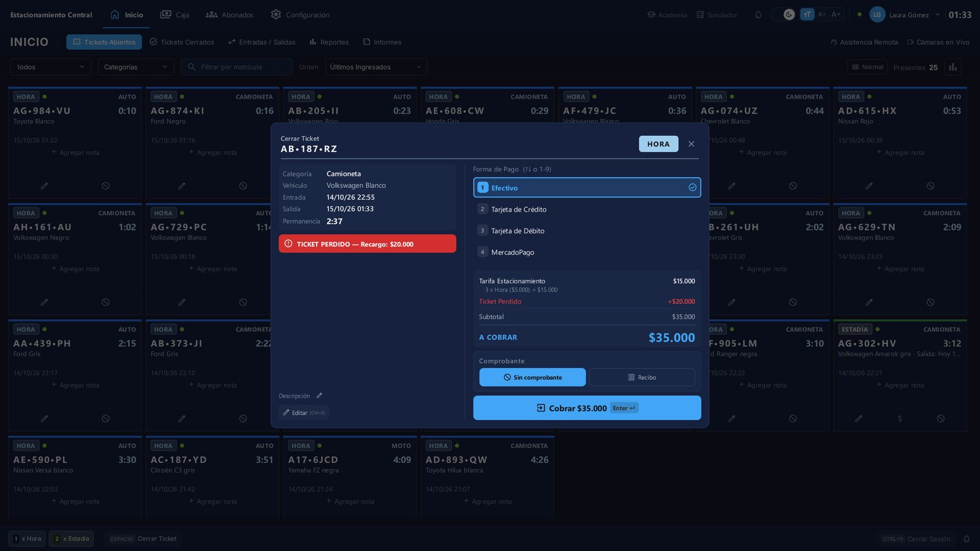Expand the Categorías dropdown
This screenshot has height=551, width=980.
tap(136, 67)
